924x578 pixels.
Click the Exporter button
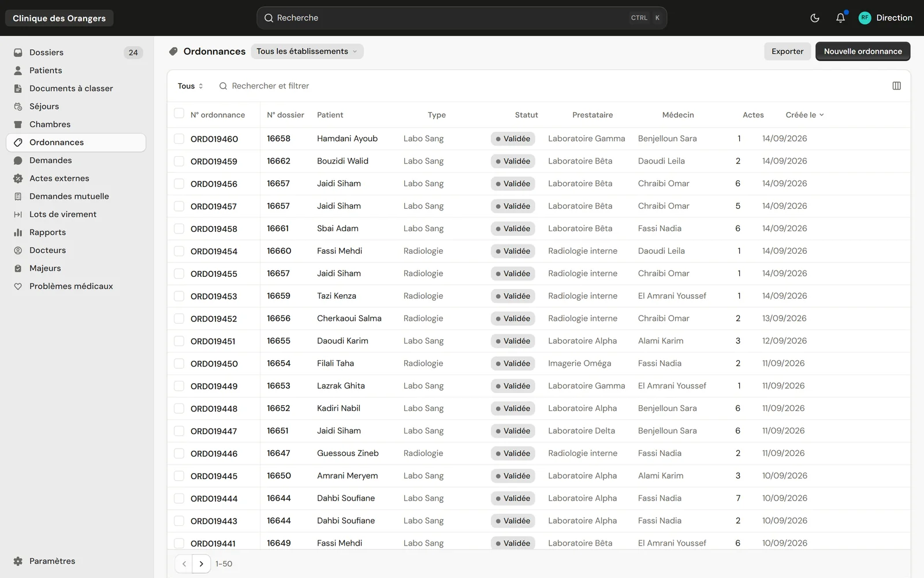pyautogui.click(x=787, y=51)
